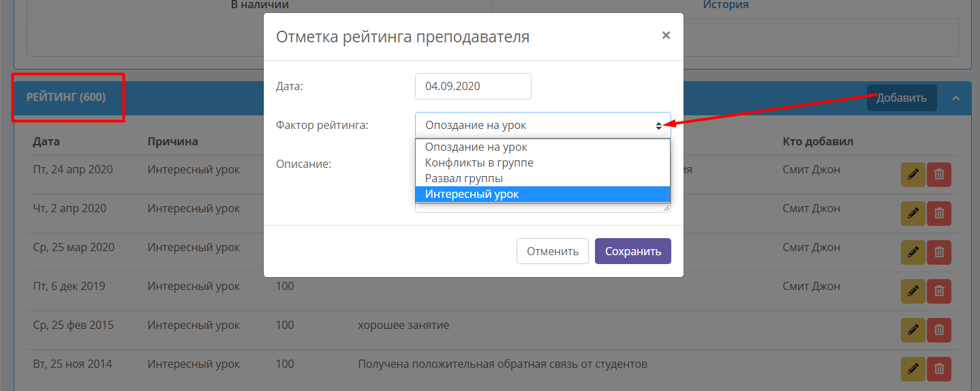Open the В наличии tab
This screenshot has height=391, width=980.
point(260,5)
